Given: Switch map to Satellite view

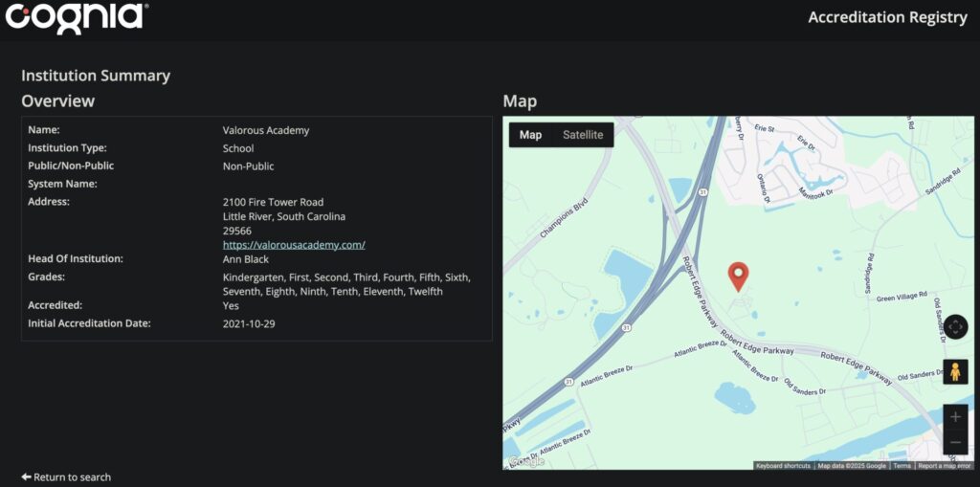Looking at the screenshot, I should pyautogui.click(x=583, y=135).
